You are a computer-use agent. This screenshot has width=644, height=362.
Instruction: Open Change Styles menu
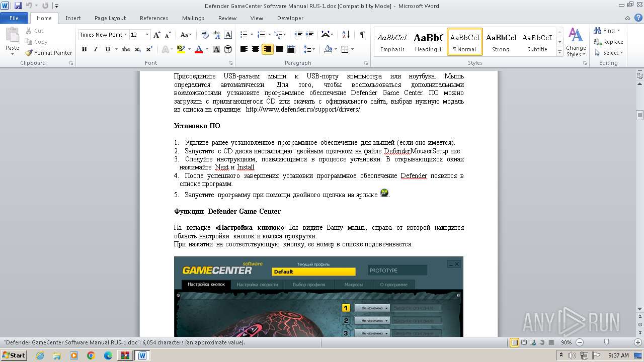[x=576, y=43]
